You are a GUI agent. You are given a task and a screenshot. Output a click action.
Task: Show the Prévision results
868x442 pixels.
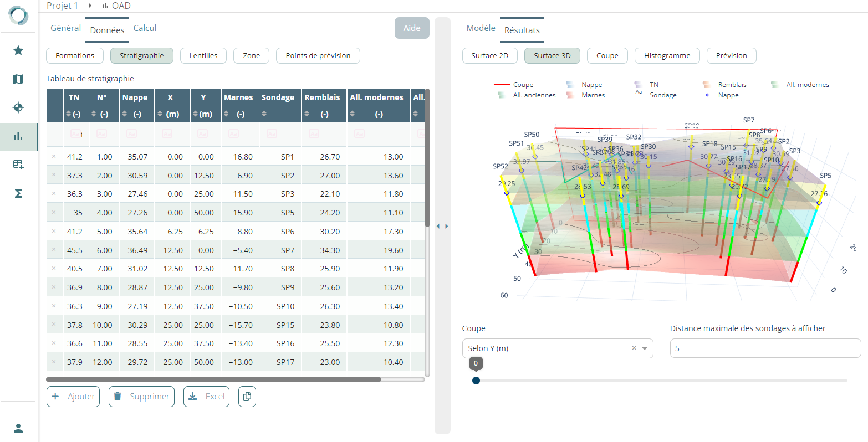(732, 56)
